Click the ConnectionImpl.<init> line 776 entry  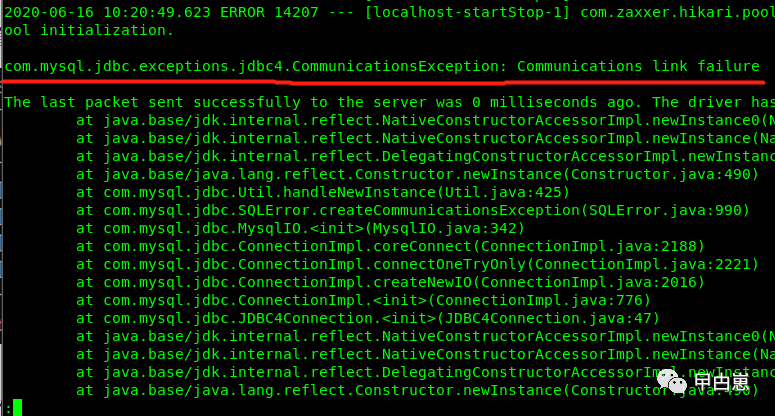click(x=363, y=300)
